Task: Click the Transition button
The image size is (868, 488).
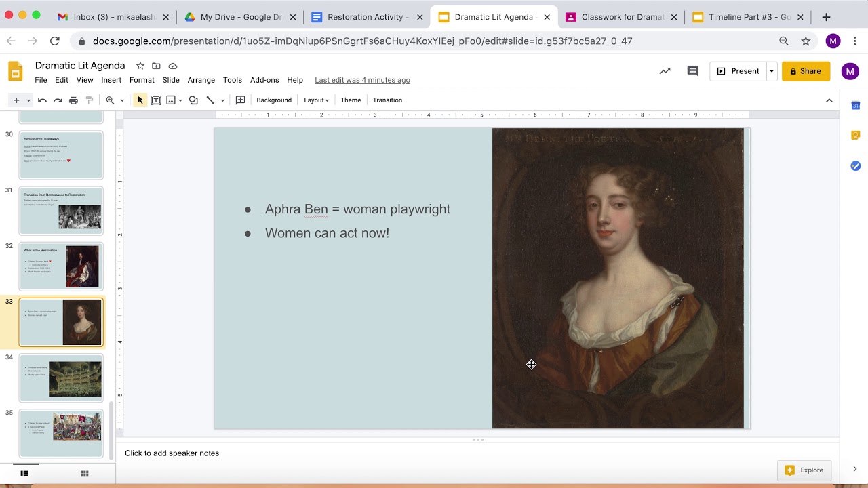Action: [387, 100]
